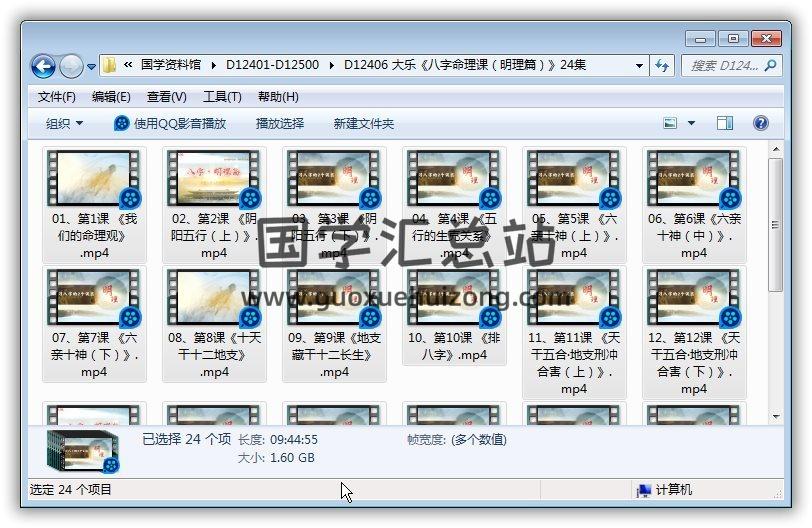This screenshot has width=812, height=528.
Task: Click the Forward navigation arrow button
Action: [x=71, y=66]
